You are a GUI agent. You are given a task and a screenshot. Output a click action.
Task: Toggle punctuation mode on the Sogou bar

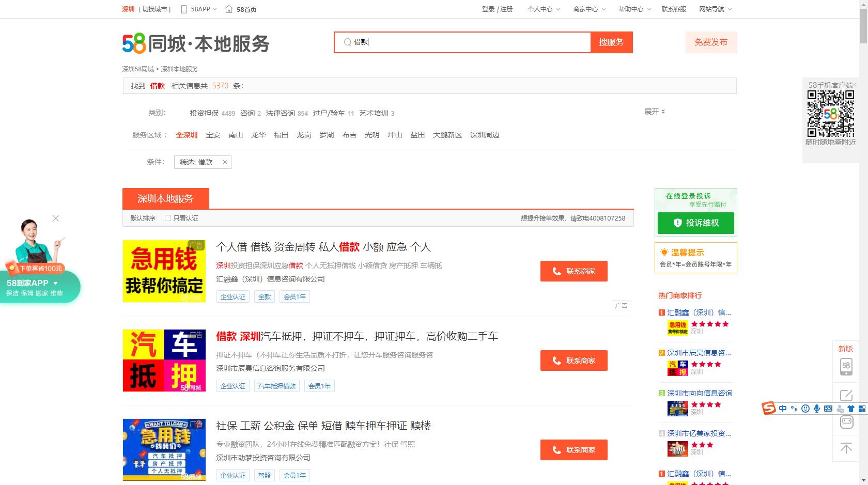pos(793,409)
